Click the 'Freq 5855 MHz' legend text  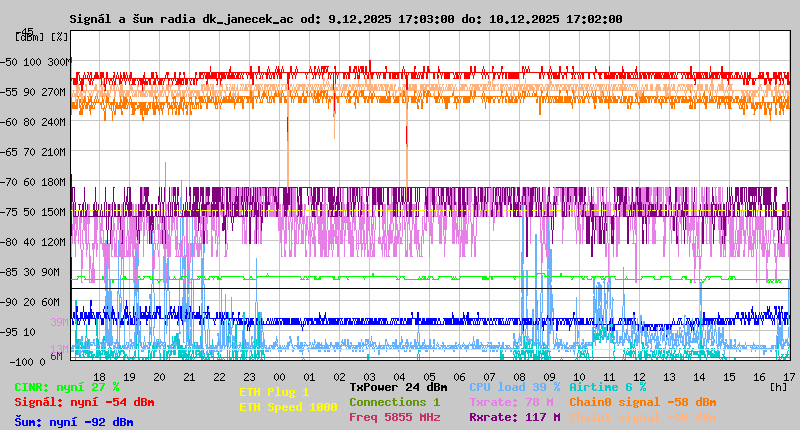(394, 417)
